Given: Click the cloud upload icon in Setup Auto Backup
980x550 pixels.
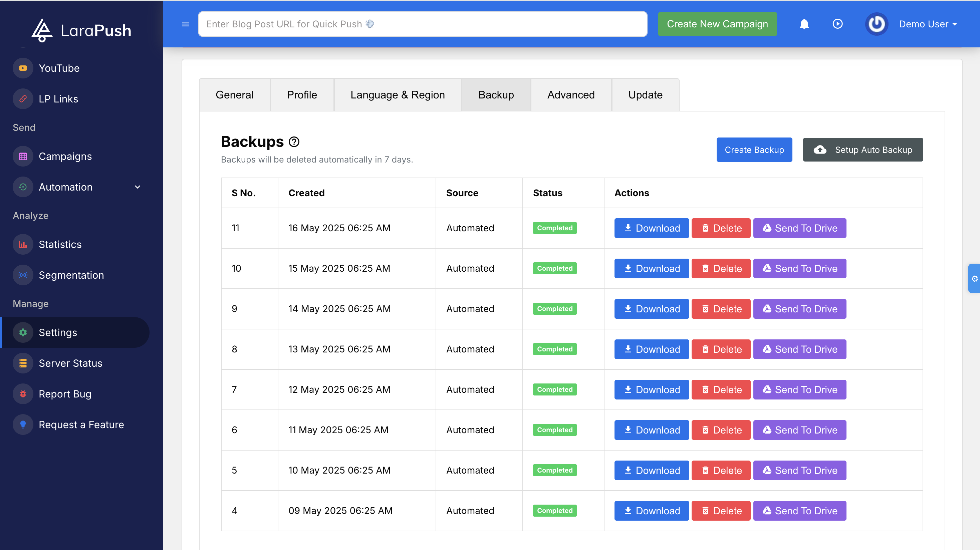Looking at the screenshot, I should (x=820, y=150).
